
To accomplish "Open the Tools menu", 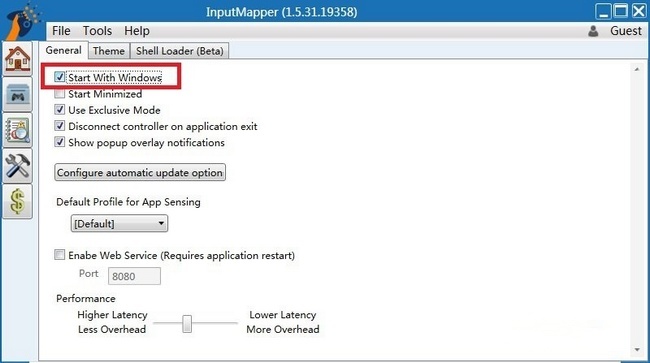I will (97, 31).
